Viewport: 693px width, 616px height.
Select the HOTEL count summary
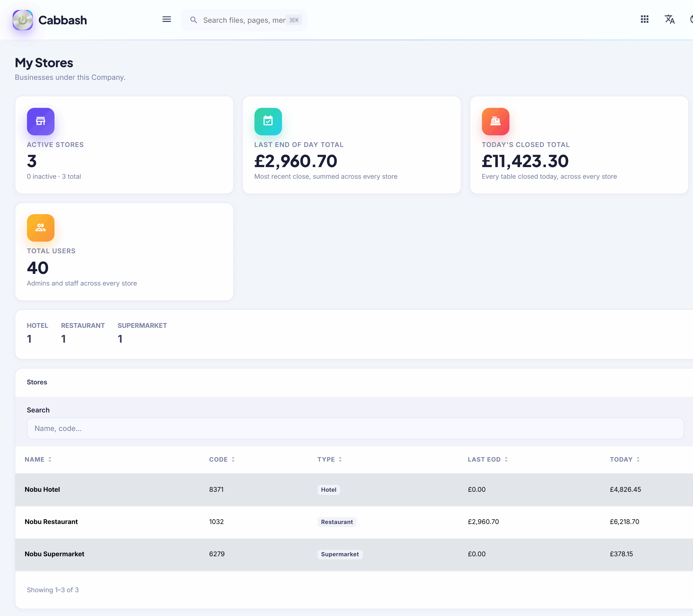tap(37, 333)
